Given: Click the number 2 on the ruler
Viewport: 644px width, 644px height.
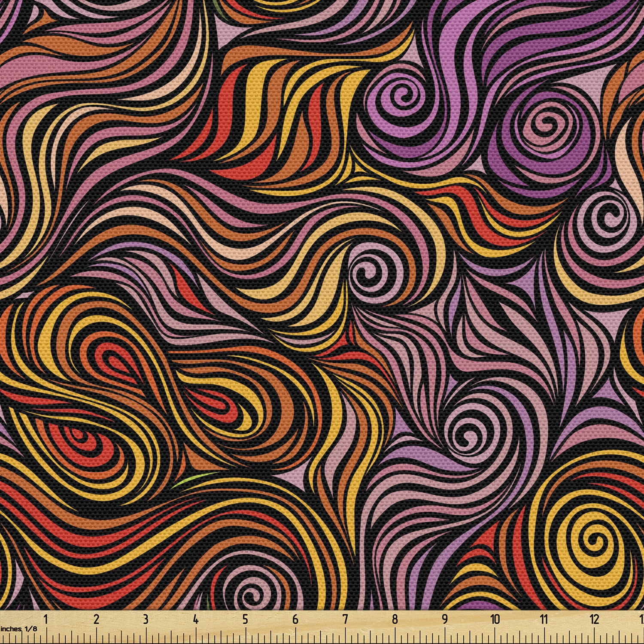Looking at the screenshot, I should 96,619.
